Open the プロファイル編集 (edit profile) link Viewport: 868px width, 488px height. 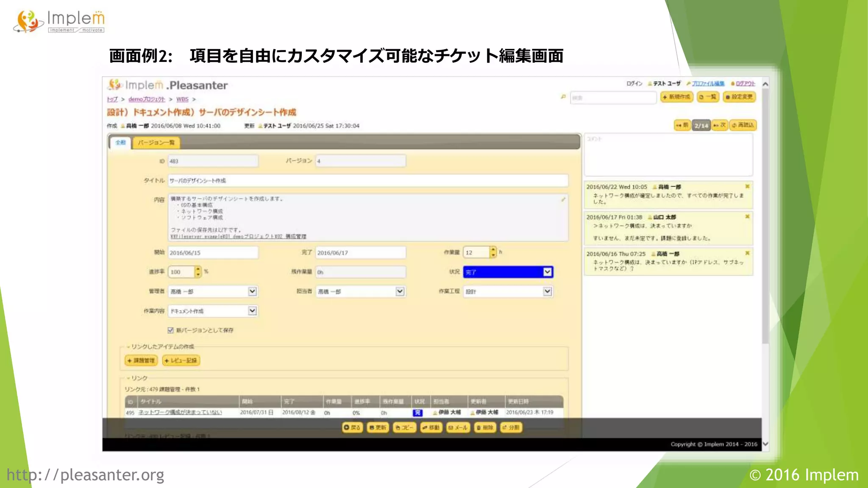708,83
